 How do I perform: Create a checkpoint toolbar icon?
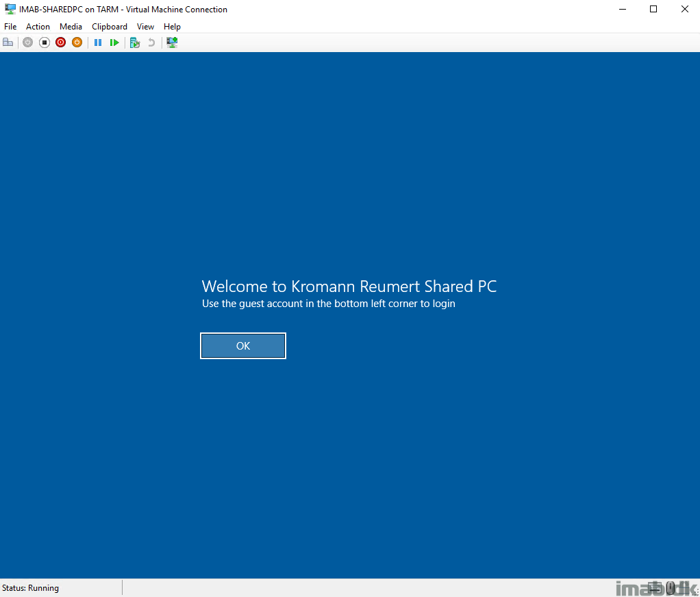click(x=135, y=42)
